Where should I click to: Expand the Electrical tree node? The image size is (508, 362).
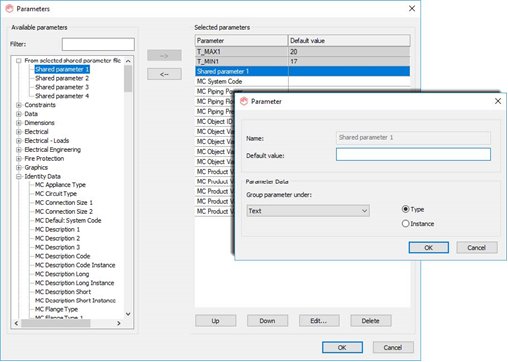pyautogui.click(x=19, y=132)
